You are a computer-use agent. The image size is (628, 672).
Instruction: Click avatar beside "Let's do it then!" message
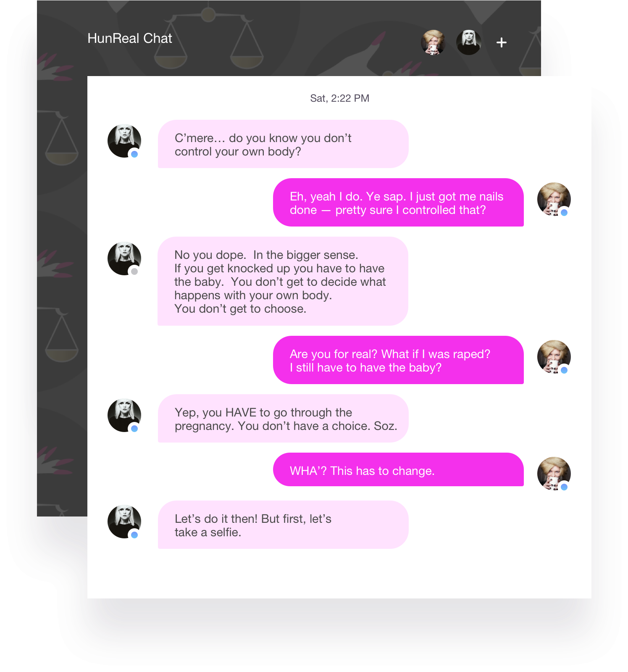(124, 522)
